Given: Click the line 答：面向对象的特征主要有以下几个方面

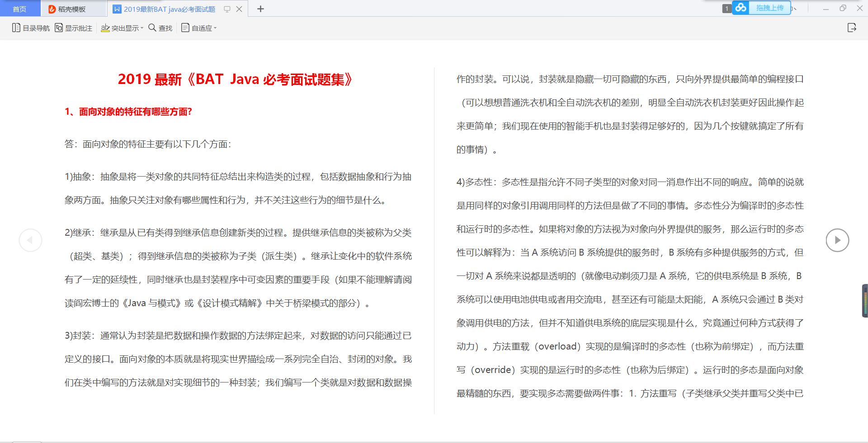Looking at the screenshot, I should pyautogui.click(x=148, y=144).
